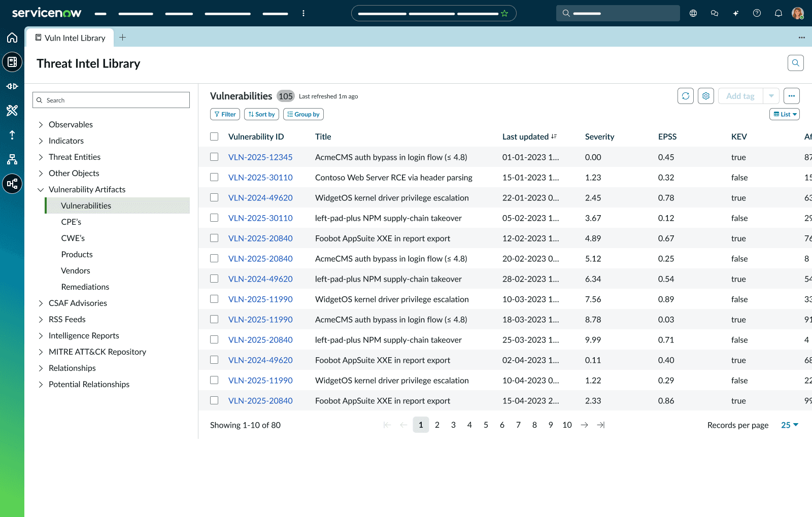The height and width of the screenshot is (517, 812).
Task: Check the row with severity 4.89
Action: 214,238
